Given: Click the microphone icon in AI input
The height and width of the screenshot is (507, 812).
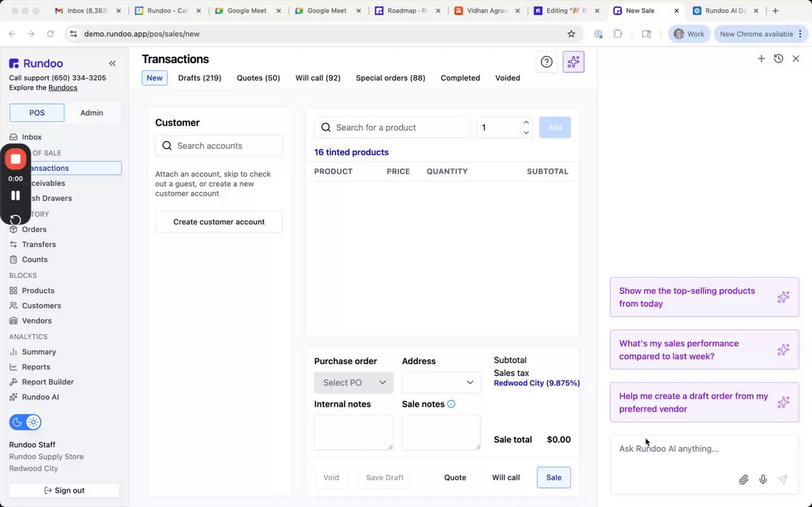Looking at the screenshot, I should pyautogui.click(x=763, y=480).
